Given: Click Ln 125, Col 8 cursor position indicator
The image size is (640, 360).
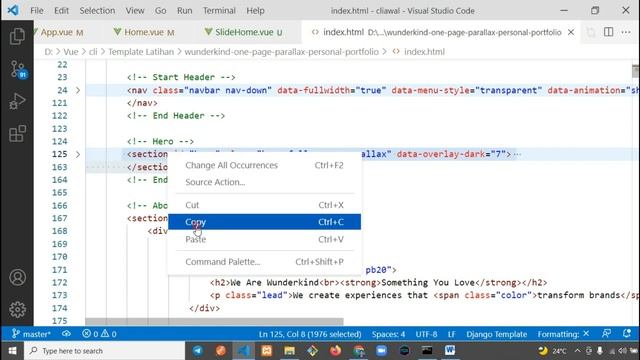Looking at the screenshot, I should (x=310, y=334).
